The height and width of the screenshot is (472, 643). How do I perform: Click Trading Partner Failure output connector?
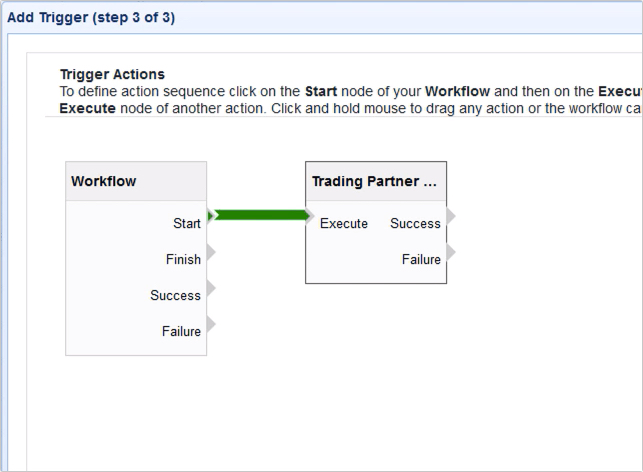pos(451,252)
